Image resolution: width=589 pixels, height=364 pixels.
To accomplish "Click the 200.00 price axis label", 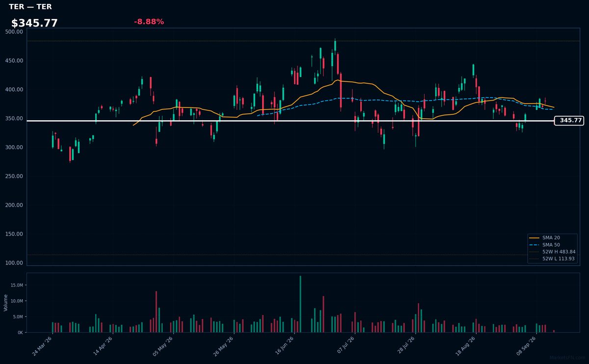I will click(14, 205).
